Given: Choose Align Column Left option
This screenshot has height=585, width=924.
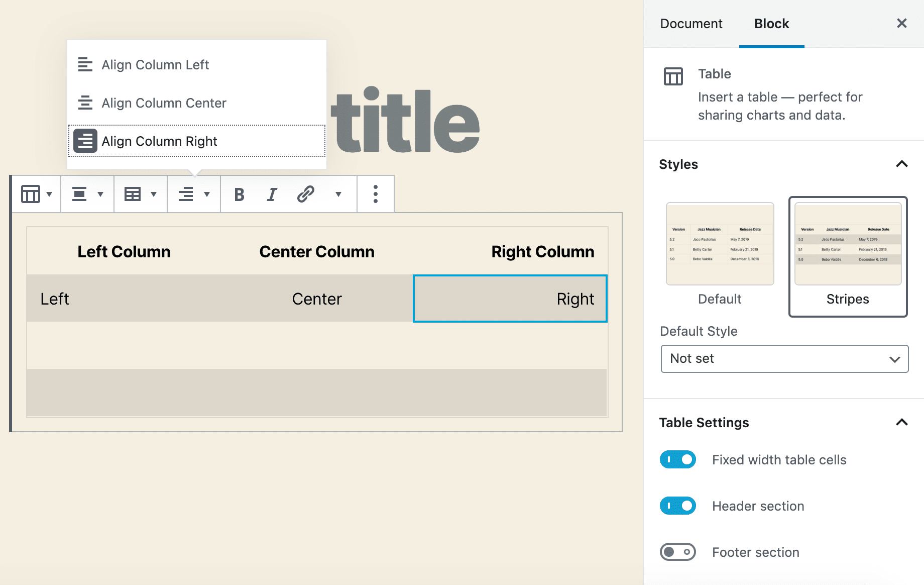Looking at the screenshot, I should [155, 64].
